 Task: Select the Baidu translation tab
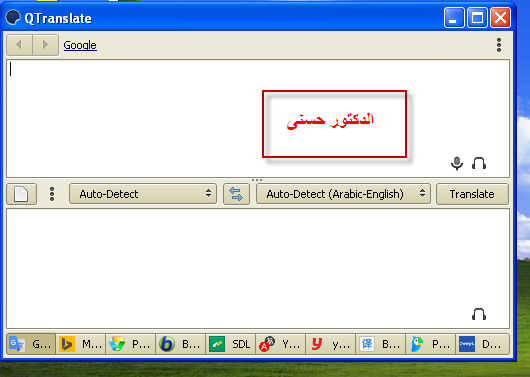(380, 344)
